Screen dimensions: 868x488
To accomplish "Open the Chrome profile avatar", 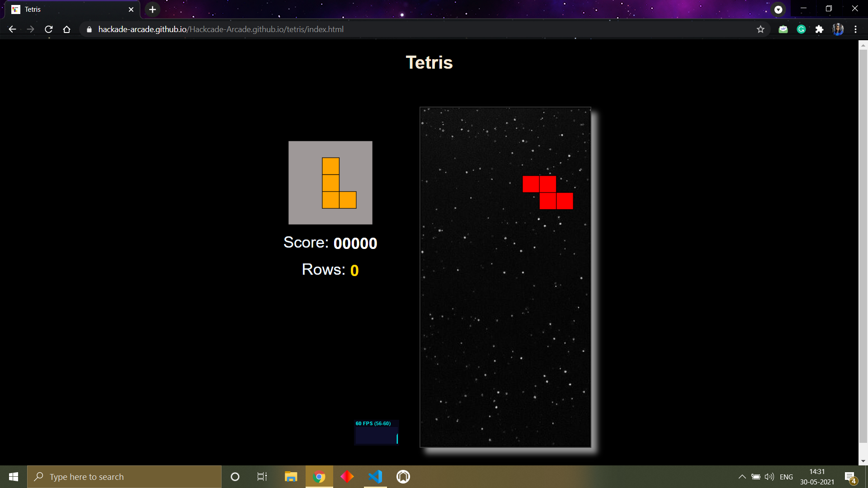I will [x=838, y=29].
